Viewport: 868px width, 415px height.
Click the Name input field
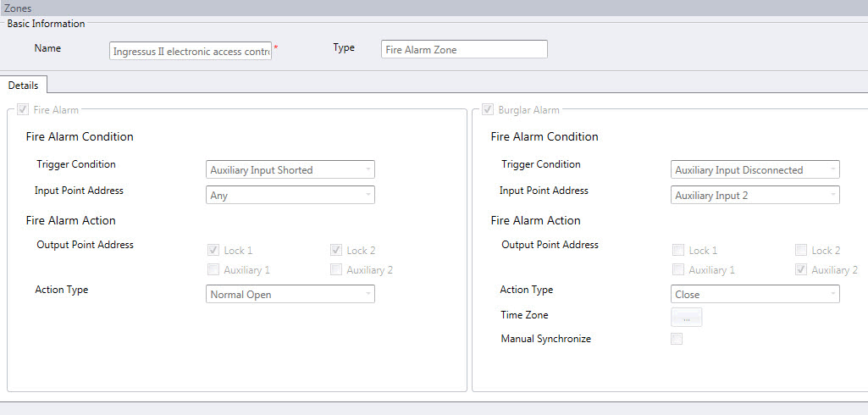pos(191,51)
